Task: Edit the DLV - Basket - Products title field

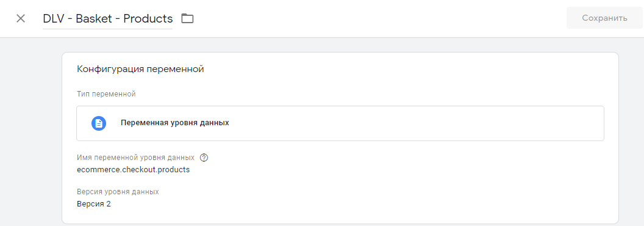Action: [107, 19]
